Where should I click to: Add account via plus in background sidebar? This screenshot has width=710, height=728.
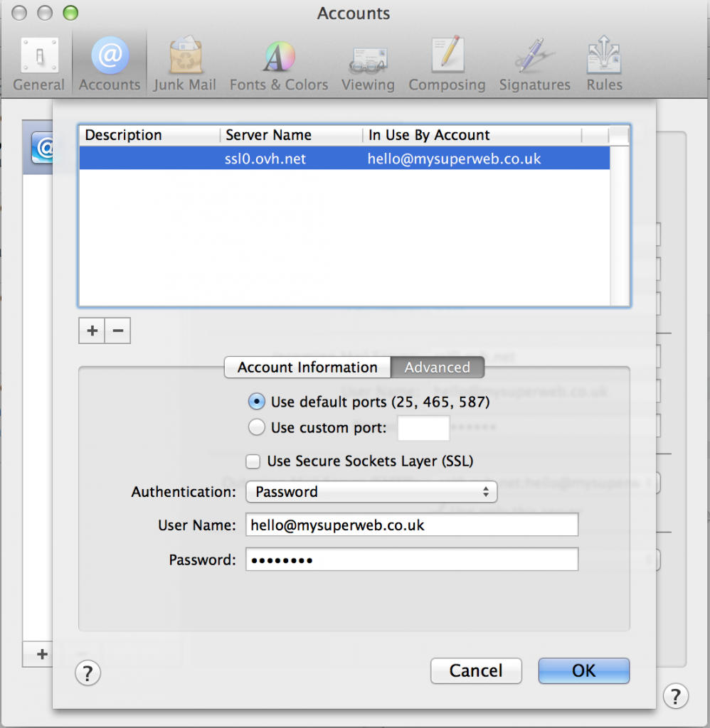[x=42, y=654]
